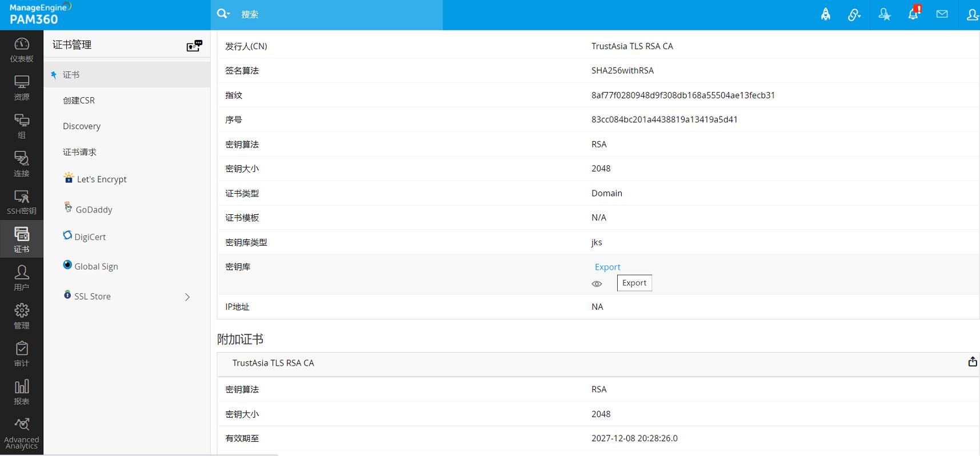Viewport: 980px width, 456px height.
Task: Open Advanced Analytics
Action: pyautogui.click(x=22, y=433)
